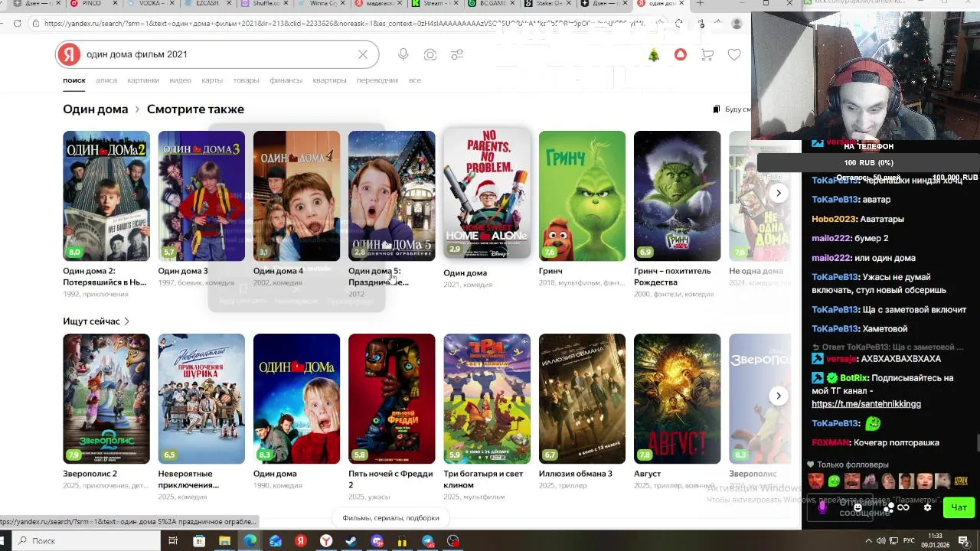Switch to the 'алиса' tab
980x551 pixels.
click(x=106, y=80)
